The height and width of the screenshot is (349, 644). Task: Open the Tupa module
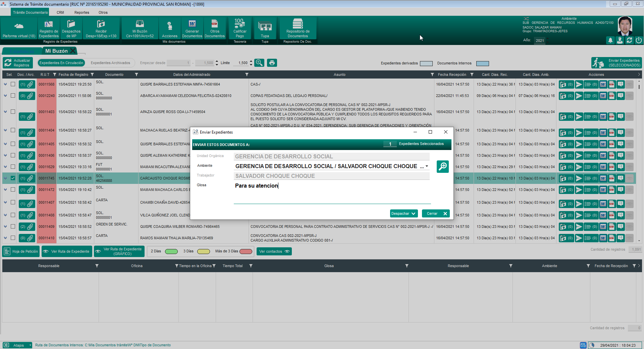click(x=265, y=29)
